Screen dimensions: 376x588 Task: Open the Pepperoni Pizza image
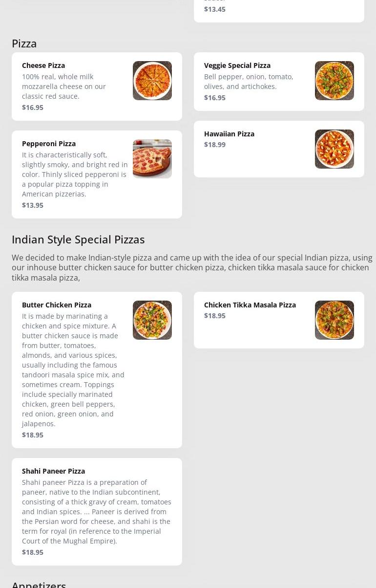pyautogui.click(x=152, y=159)
